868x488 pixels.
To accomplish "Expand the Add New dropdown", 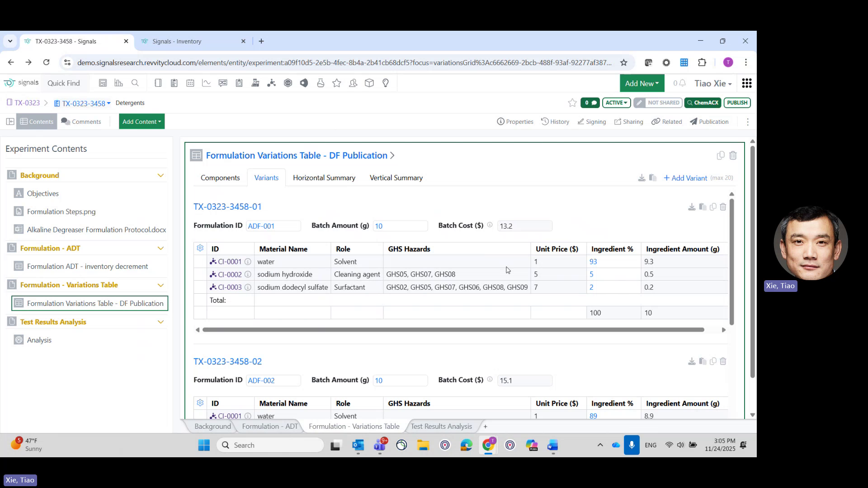I will coord(642,83).
